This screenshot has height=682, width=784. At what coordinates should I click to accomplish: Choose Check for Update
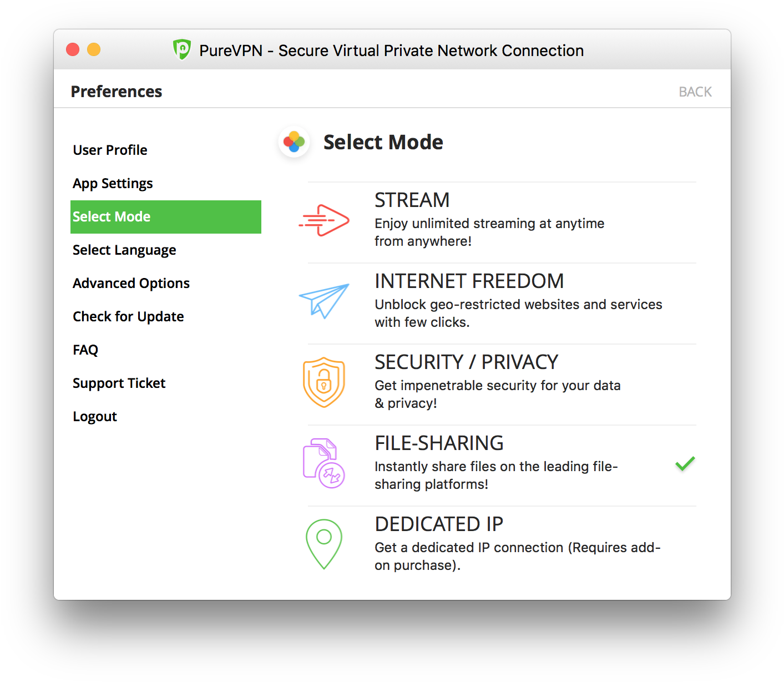128,317
